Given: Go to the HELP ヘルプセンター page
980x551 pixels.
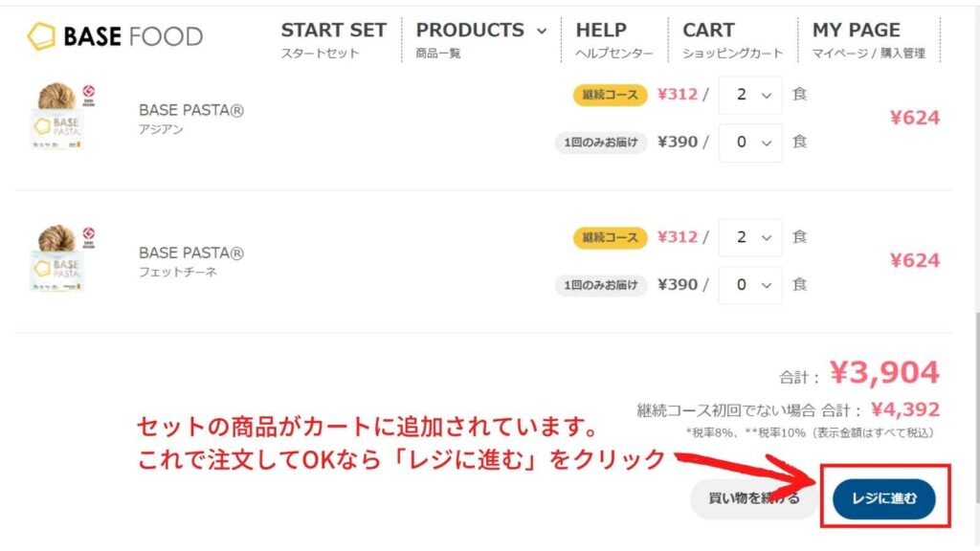Looking at the screenshot, I should (x=613, y=39).
